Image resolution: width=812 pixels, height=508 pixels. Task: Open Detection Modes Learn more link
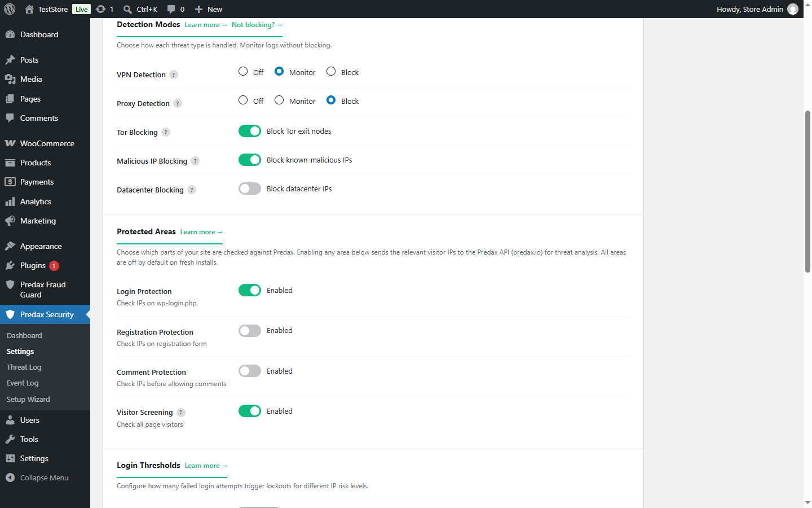click(206, 25)
